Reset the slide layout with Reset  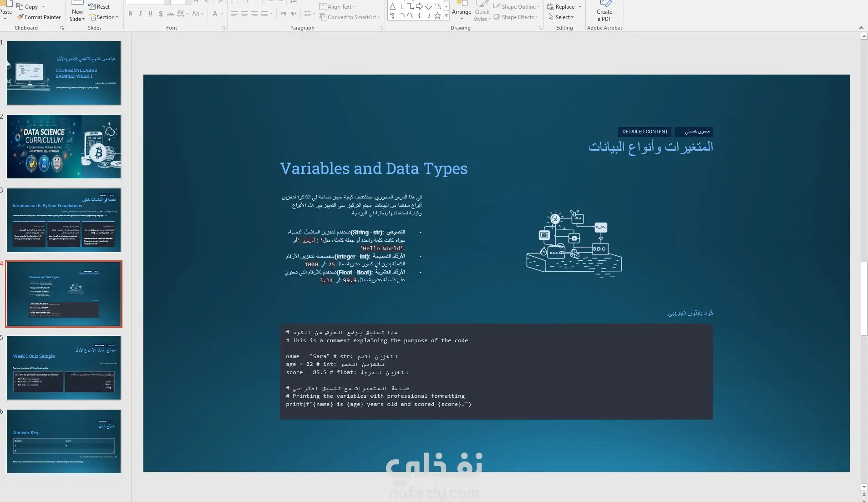[x=99, y=6]
